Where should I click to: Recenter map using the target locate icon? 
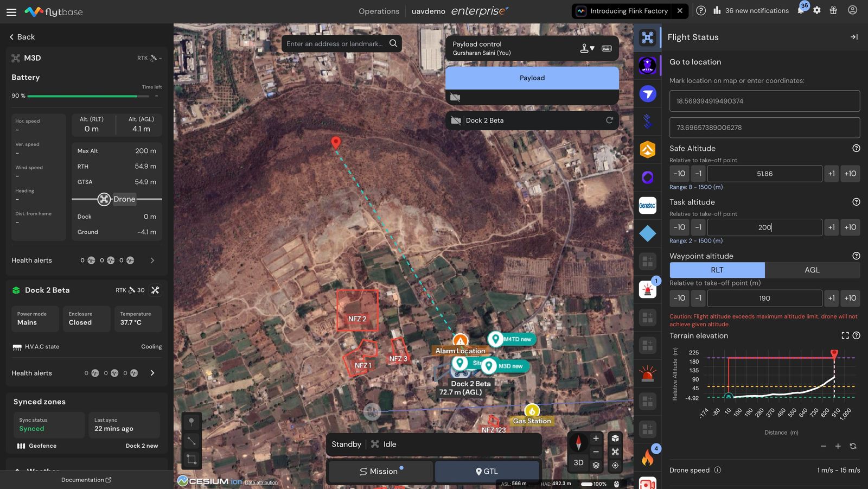click(x=615, y=465)
